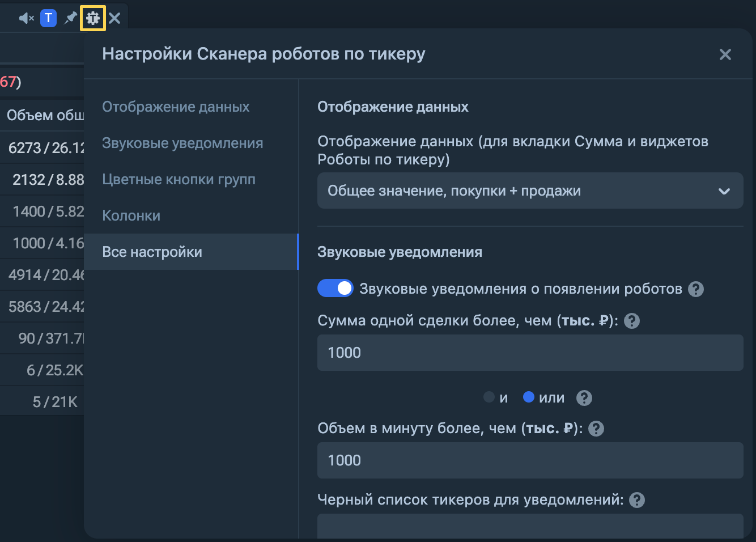This screenshot has width=756, height=542.
Task: Open the data display dropdown
Action: [x=530, y=190]
